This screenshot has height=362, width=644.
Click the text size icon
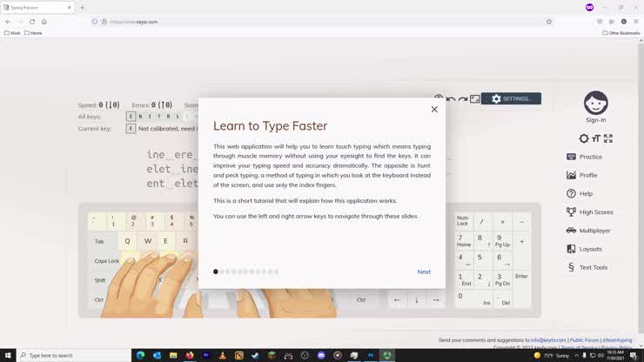pos(596,138)
